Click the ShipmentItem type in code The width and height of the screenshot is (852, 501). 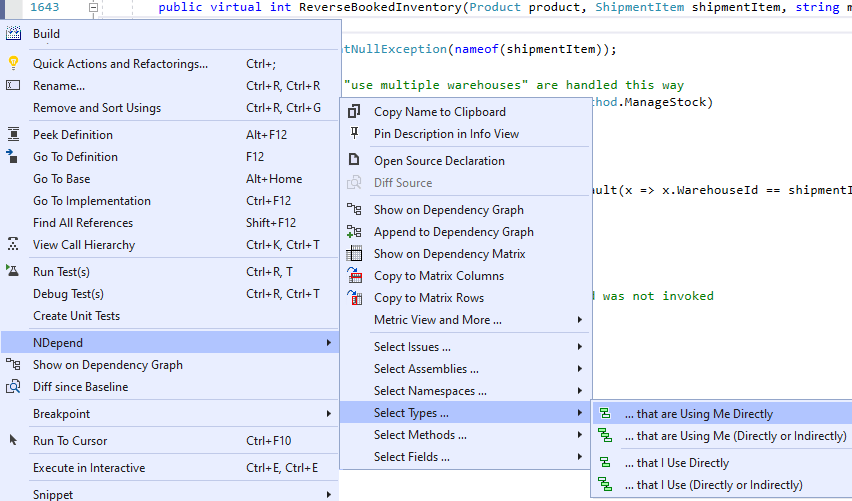(640, 7)
